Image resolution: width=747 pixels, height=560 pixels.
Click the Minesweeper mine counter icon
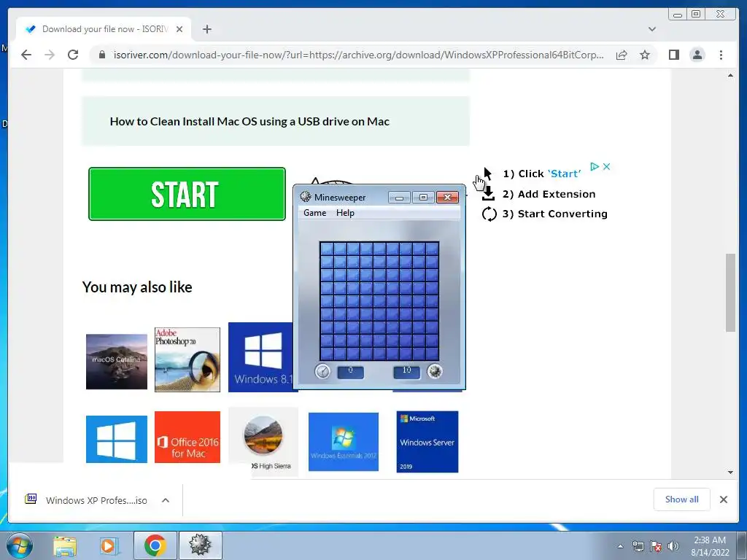(x=435, y=371)
